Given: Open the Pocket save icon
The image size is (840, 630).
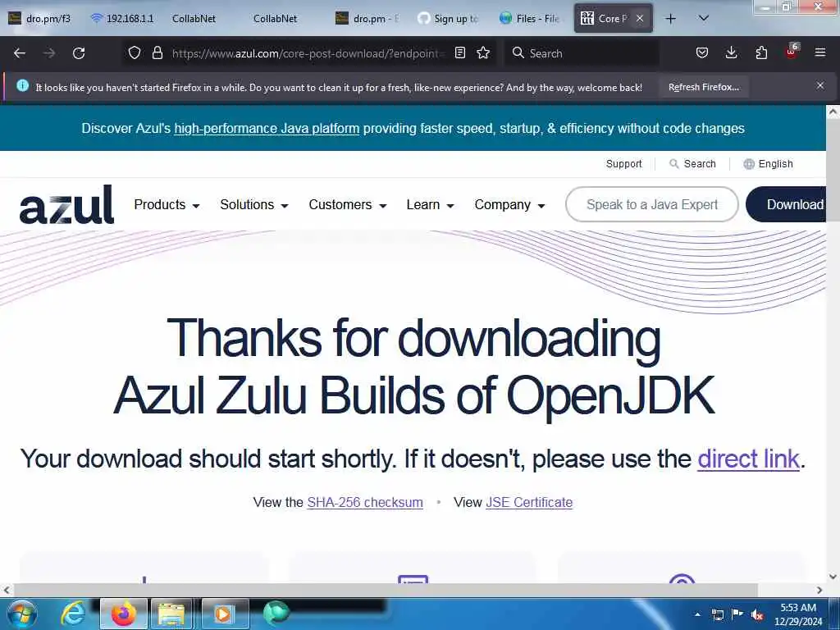Looking at the screenshot, I should pyautogui.click(x=702, y=53).
